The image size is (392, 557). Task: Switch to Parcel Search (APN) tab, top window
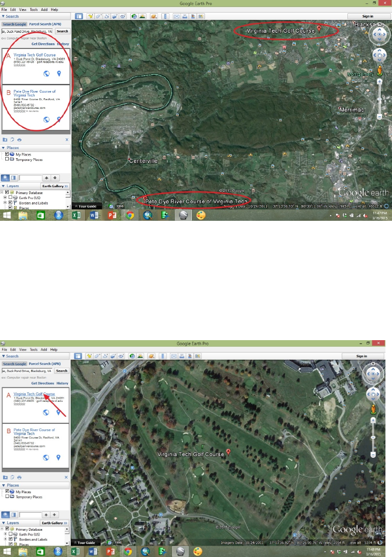45,24
